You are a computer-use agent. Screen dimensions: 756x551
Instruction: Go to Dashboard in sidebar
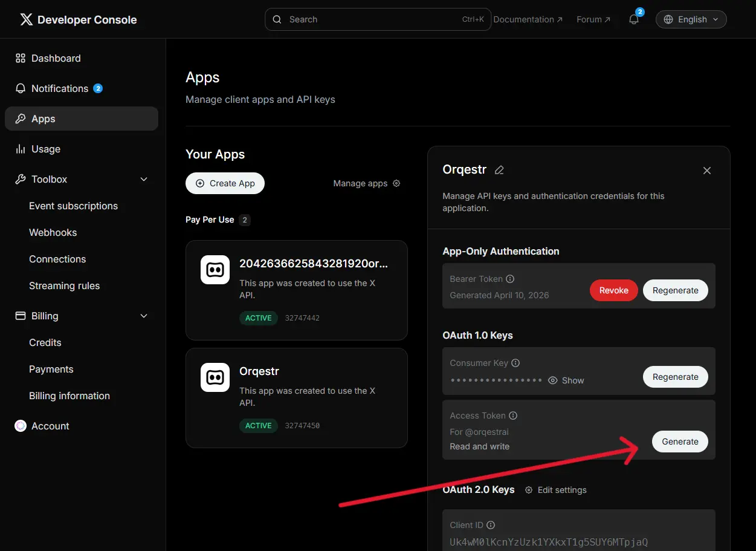click(x=82, y=58)
